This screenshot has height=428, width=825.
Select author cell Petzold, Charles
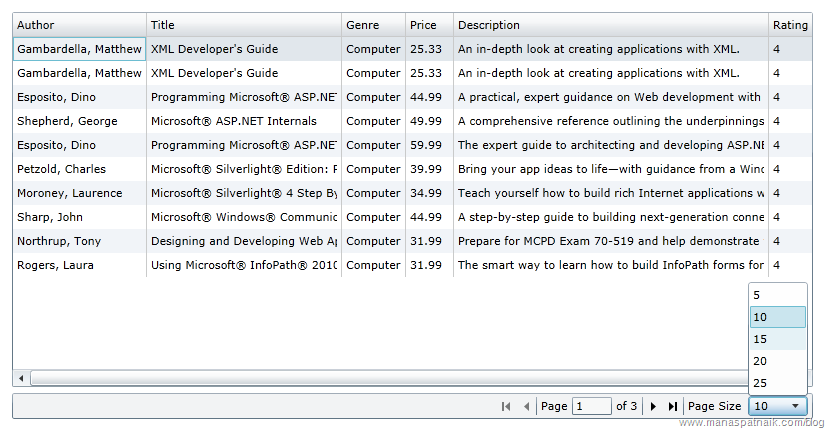point(79,169)
